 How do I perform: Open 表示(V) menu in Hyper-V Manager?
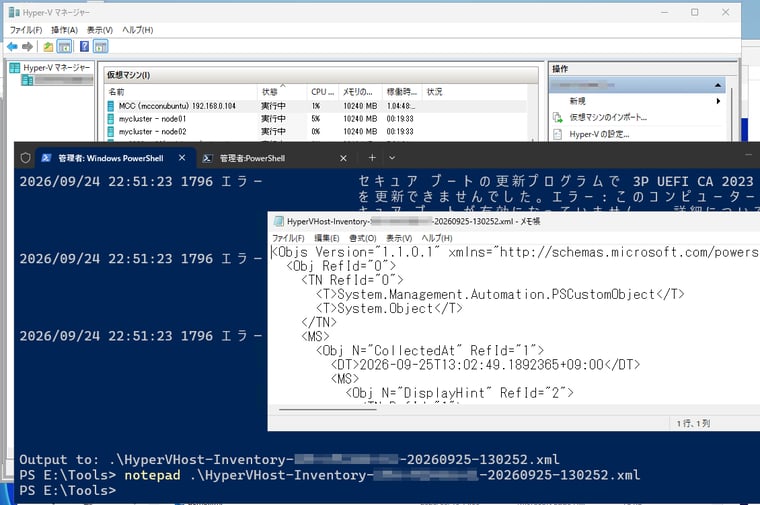click(x=100, y=30)
